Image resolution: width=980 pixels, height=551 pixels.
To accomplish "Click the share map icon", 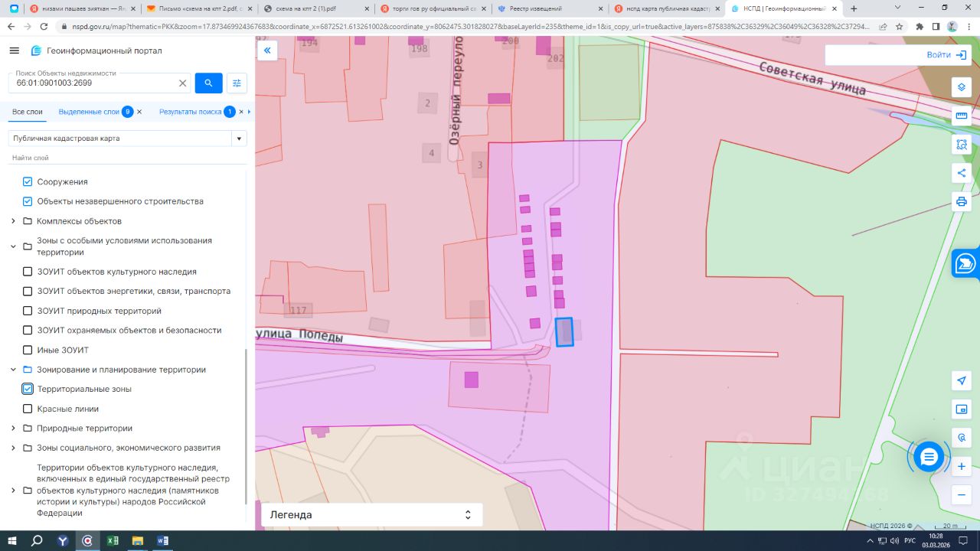I will point(961,173).
